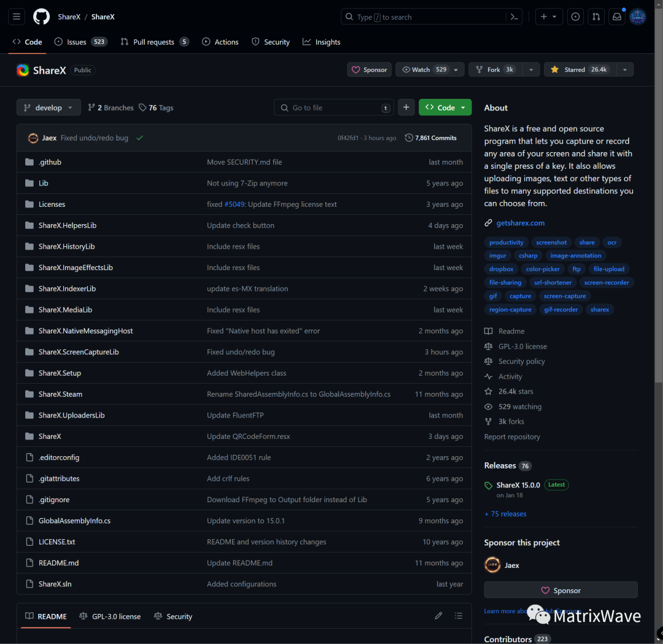Click the Sponsor button under Jaex

click(x=560, y=590)
